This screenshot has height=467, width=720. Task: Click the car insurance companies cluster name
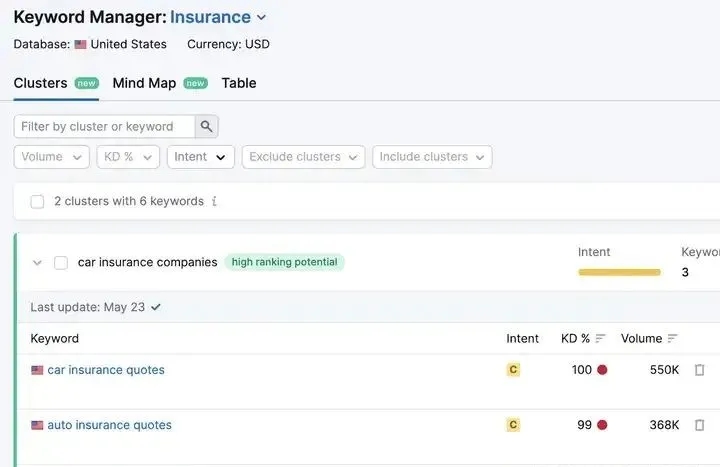[x=147, y=262]
